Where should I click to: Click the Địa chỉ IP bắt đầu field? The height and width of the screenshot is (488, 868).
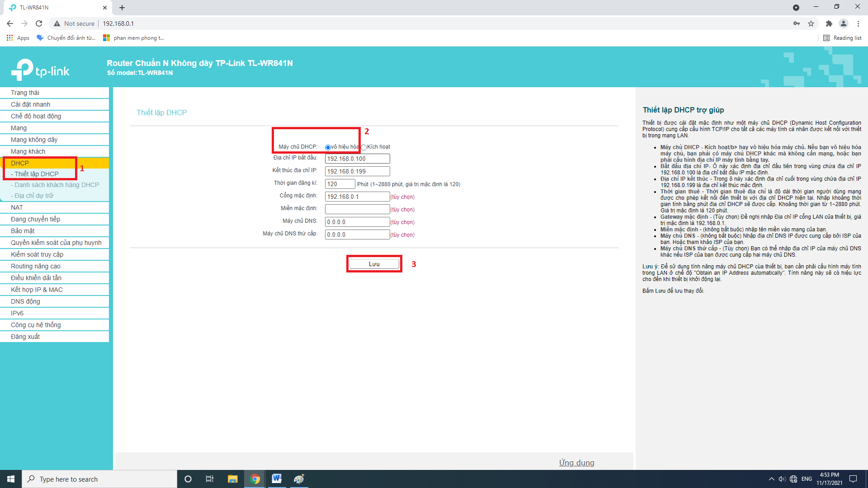pos(357,159)
